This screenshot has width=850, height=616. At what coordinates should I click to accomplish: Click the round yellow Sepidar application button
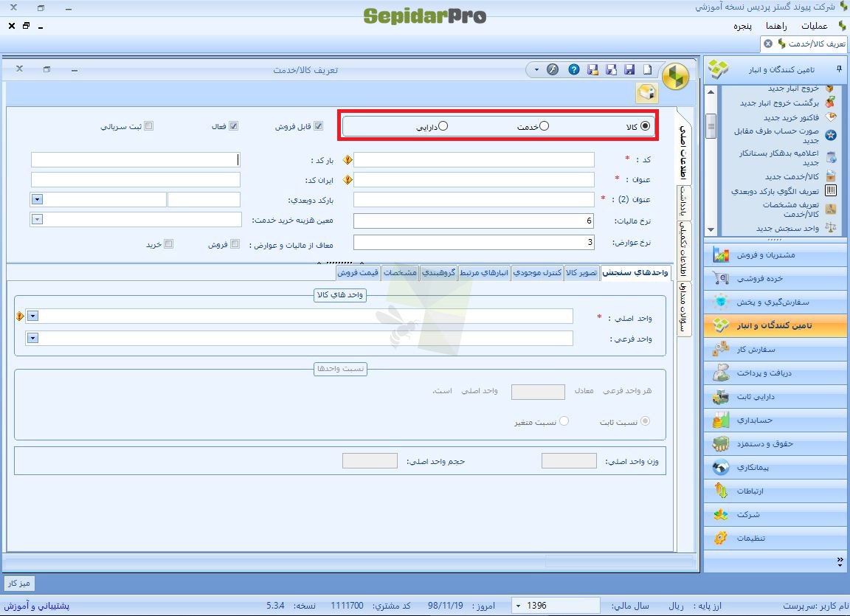[x=675, y=75]
